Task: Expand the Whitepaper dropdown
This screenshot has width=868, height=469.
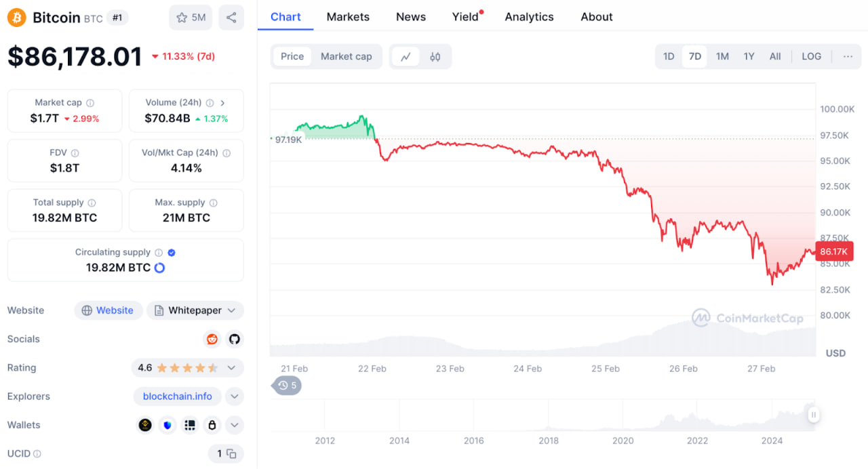Action: (195, 310)
